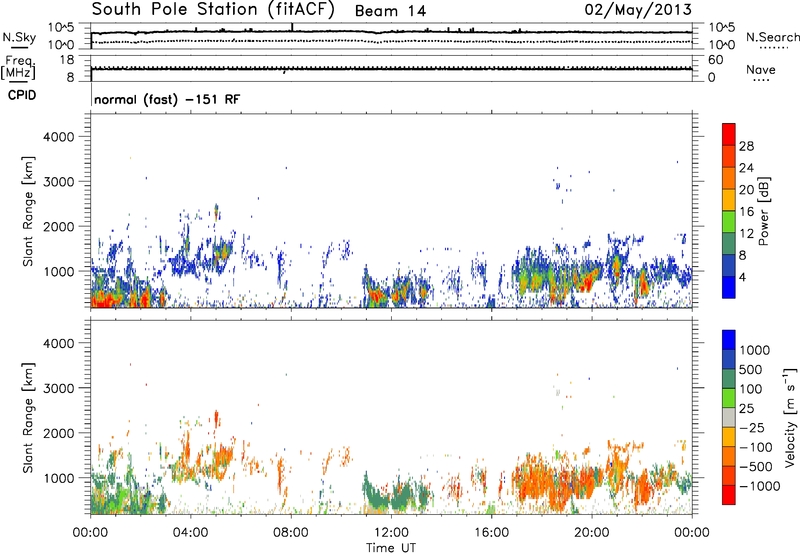This screenshot has height=554, width=800.
Task: Click the '24' label on Power color bar
Action: tap(746, 168)
